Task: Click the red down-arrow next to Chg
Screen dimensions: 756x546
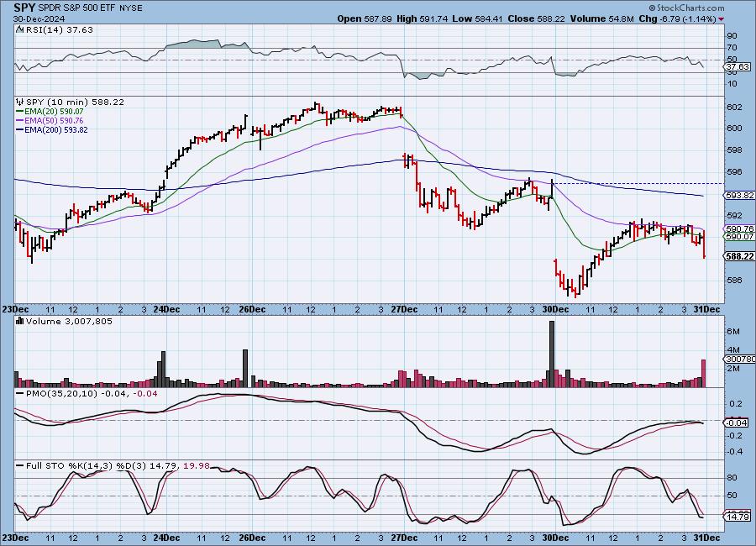Action: (x=722, y=19)
